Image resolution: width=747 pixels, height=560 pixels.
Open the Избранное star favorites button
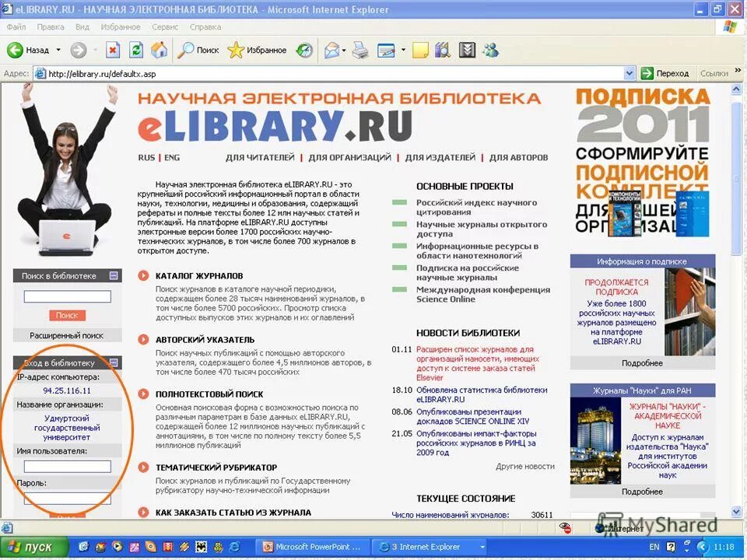(258, 50)
